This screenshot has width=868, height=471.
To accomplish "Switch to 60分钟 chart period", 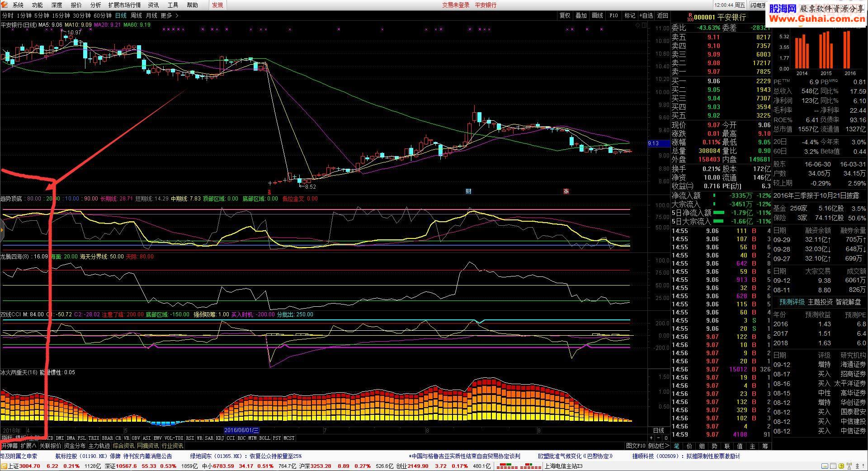I will tap(103, 15).
